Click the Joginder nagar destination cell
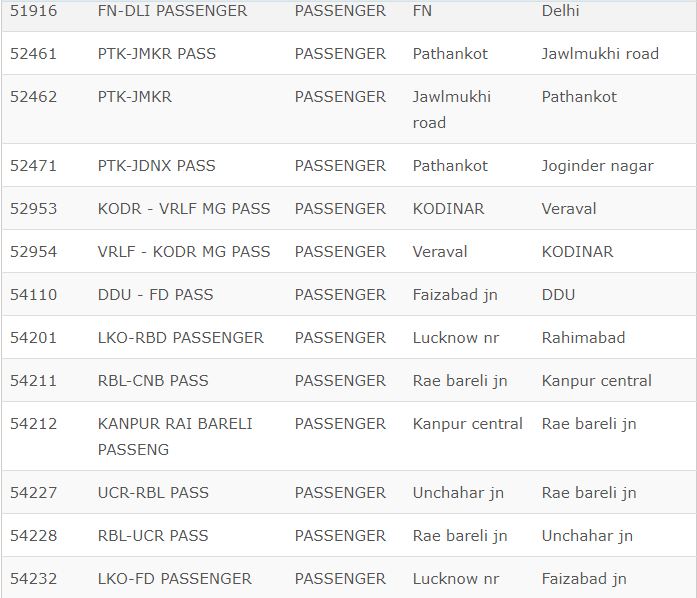This screenshot has width=697, height=598. pos(597,166)
